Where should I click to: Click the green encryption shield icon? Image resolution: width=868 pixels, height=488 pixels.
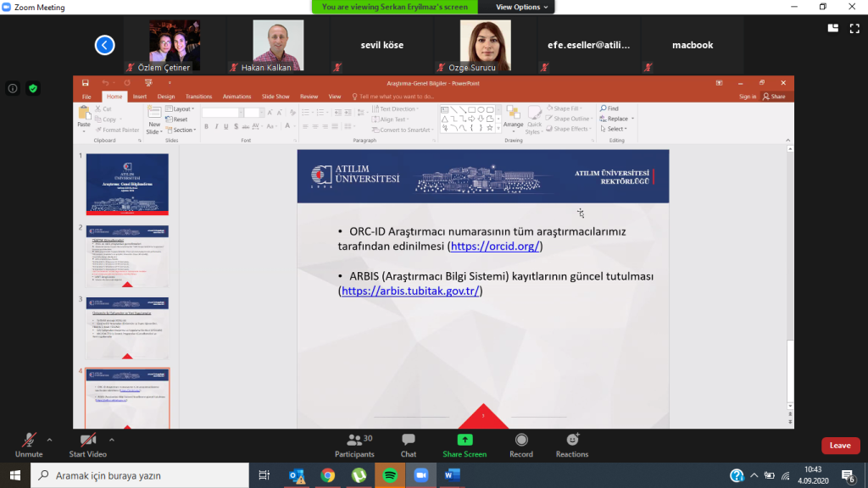point(33,88)
